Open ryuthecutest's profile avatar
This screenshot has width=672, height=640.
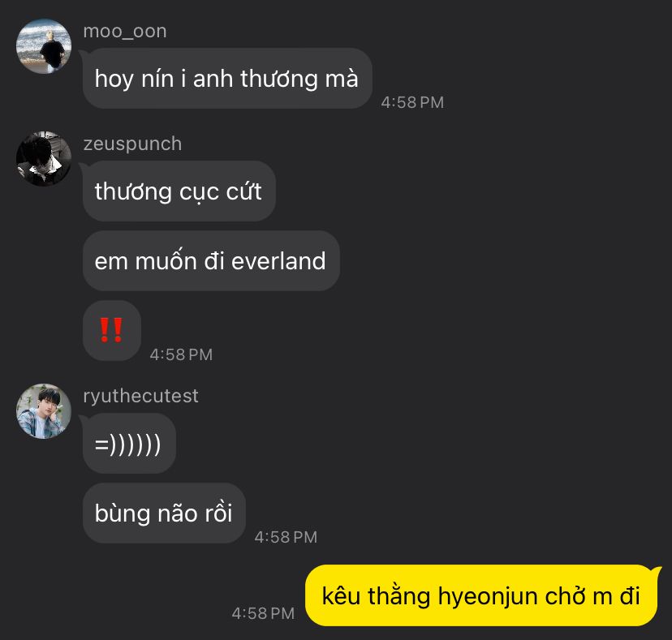click(x=44, y=411)
